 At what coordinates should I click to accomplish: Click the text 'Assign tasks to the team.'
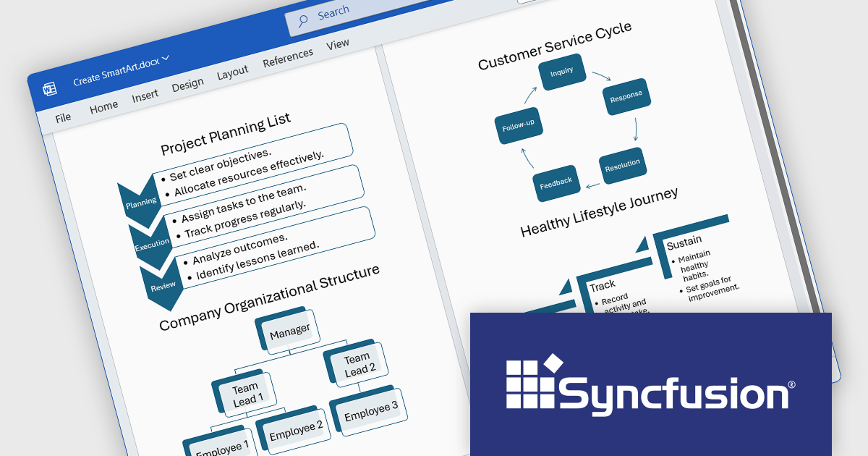click(x=244, y=203)
